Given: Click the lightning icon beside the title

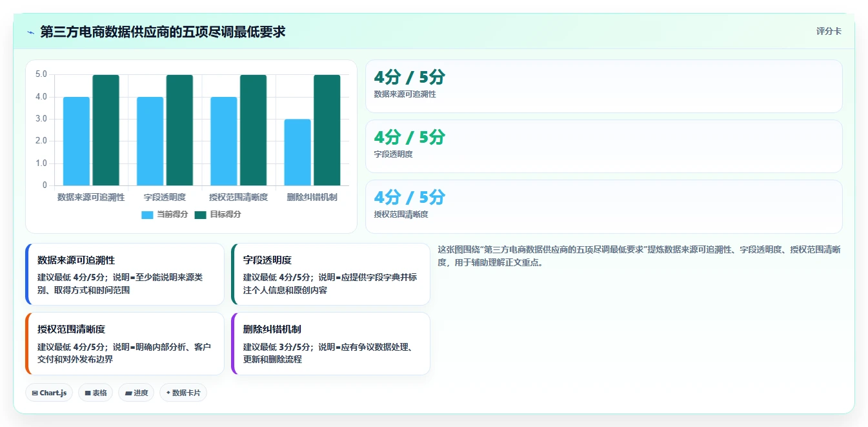Looking at the screenshot, I should (31, 32).
